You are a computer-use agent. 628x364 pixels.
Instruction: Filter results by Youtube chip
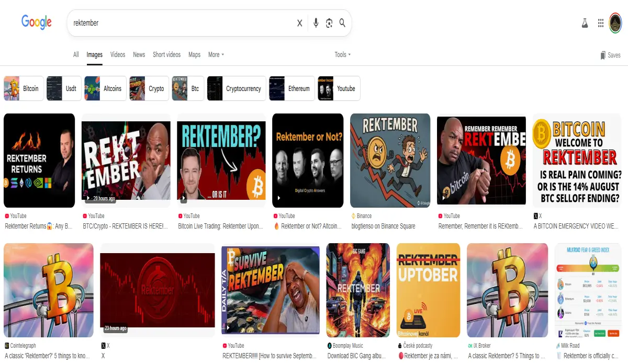coord(339,88)
